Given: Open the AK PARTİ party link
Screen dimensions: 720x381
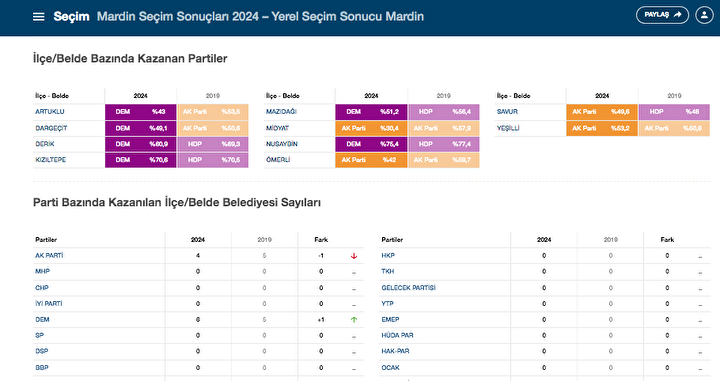Looking at the screenshot, I should coord(49,256).
